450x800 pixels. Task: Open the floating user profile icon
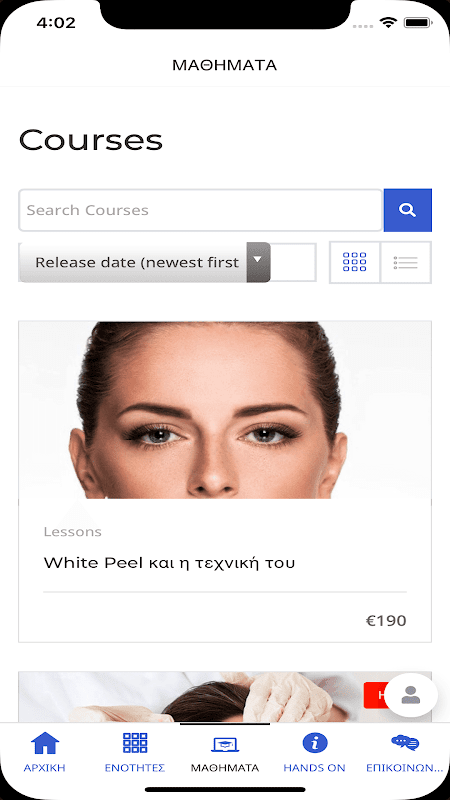pos(411,695)
